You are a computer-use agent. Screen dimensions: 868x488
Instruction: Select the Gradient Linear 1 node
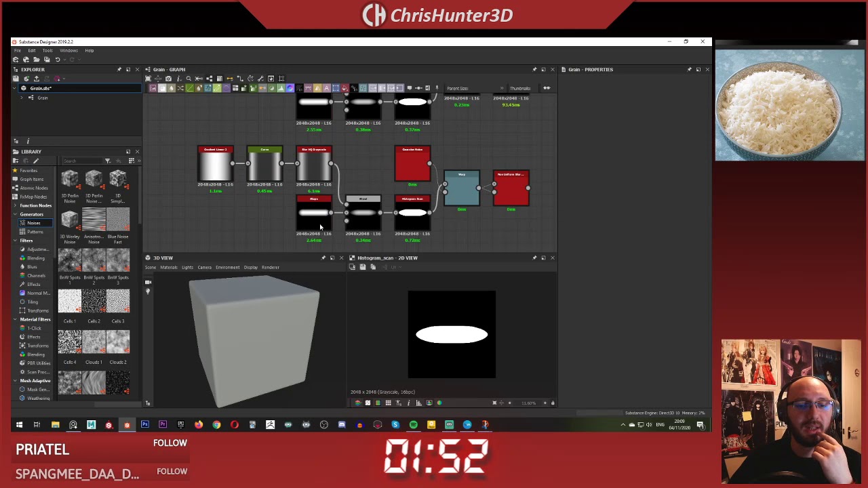215,164
